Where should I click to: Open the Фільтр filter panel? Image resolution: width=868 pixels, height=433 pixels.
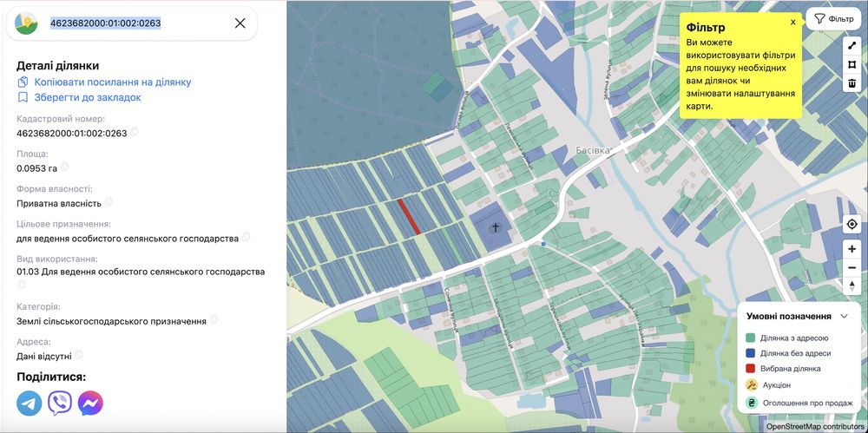pos(833,18)
